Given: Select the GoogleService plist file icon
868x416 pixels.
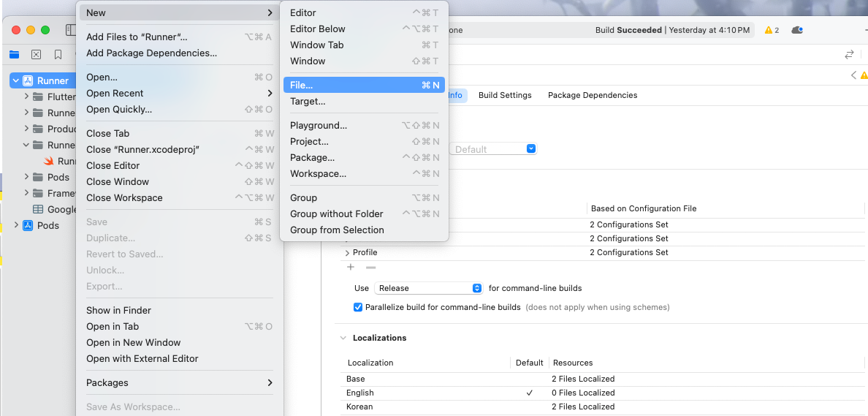Looking at the screenshot, I should [38, 209].
